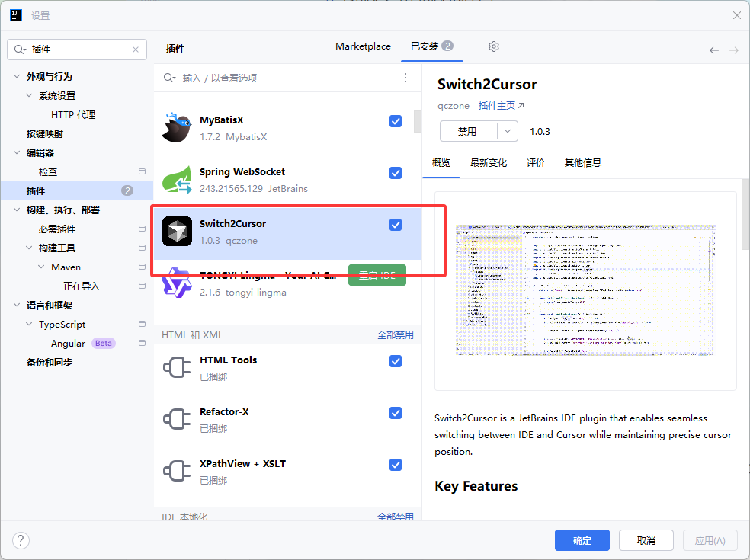Collapse the 构建、执行、部署 tree node

pos(17,210)
